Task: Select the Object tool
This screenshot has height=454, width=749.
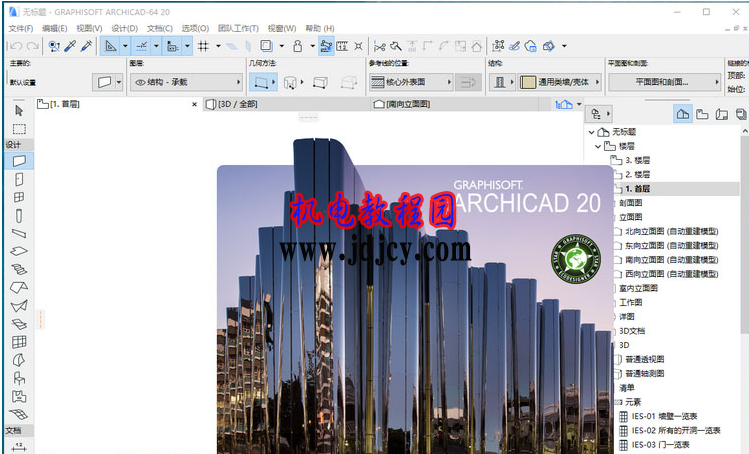Action: point(19,378)
